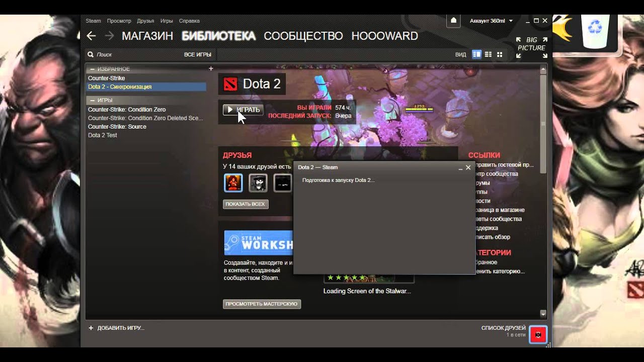Viewport: 644px width, 362px height.
Task: Open the friends list avatar icon
Action: [x=538, y=334]
